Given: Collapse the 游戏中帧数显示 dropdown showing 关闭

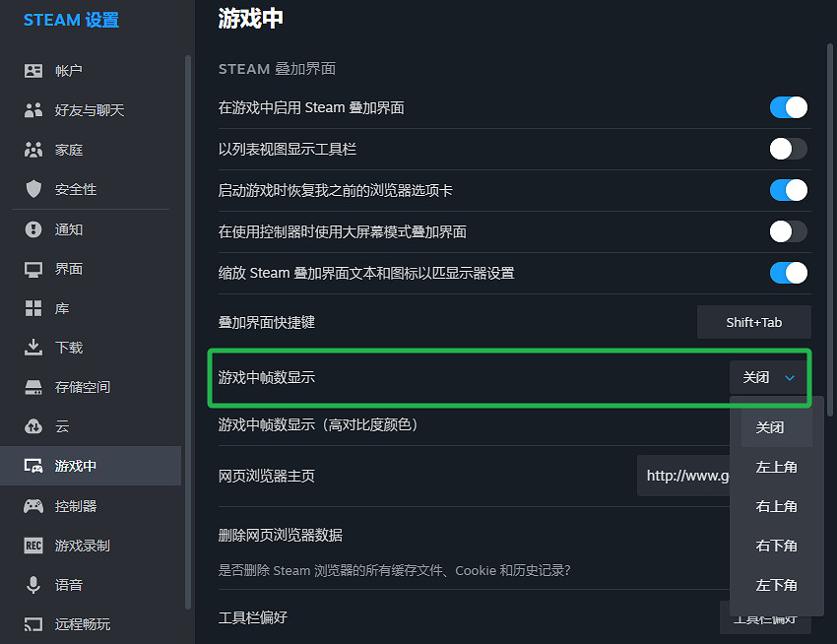Looking at the screenshot, I should click(768, 377).
